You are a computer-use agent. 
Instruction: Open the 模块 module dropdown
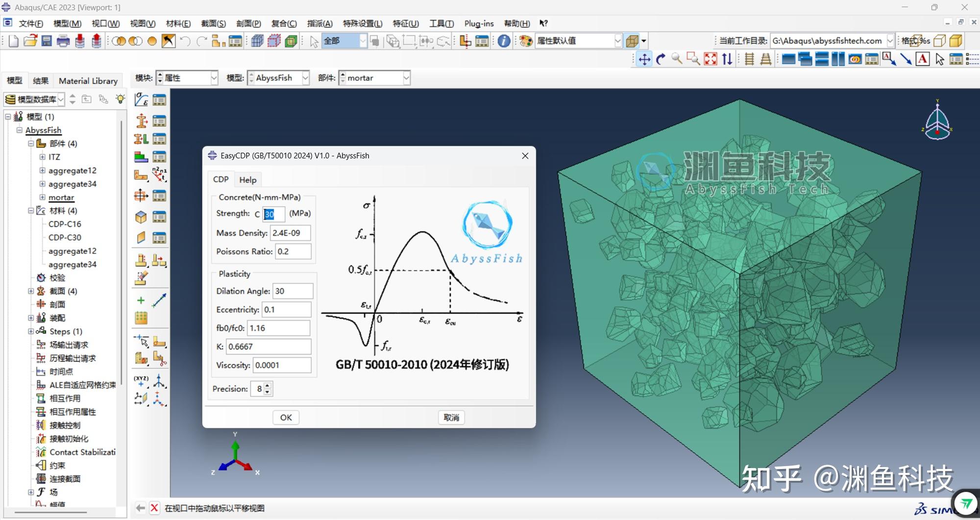pos(214,78)
